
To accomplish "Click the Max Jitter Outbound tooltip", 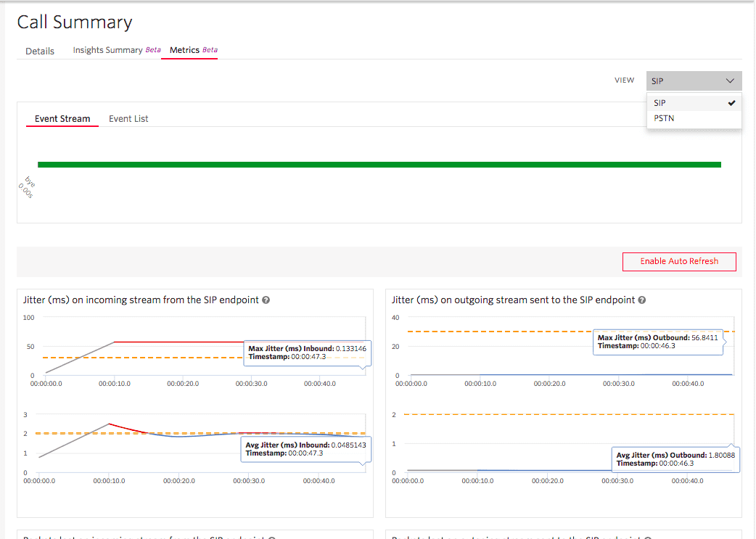I will click(x=657, y=342).
